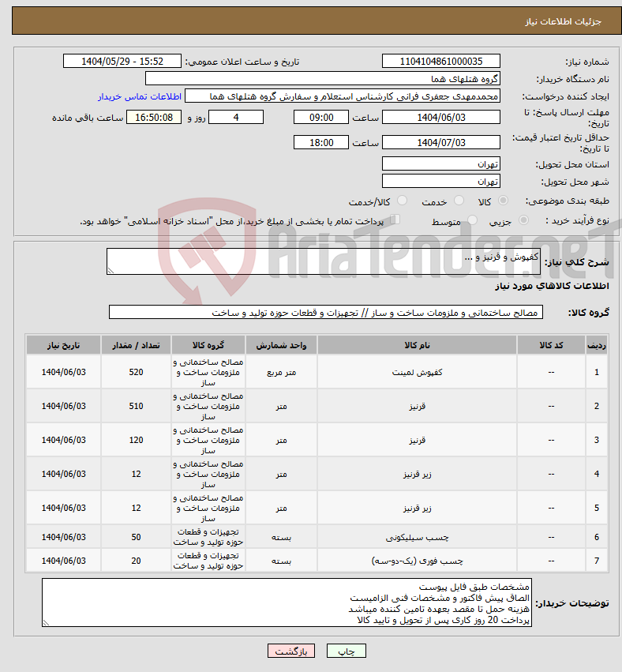Click the announcement date field 1404/05/29 - 15:52
622x672 pixels.
click(122, 62)
